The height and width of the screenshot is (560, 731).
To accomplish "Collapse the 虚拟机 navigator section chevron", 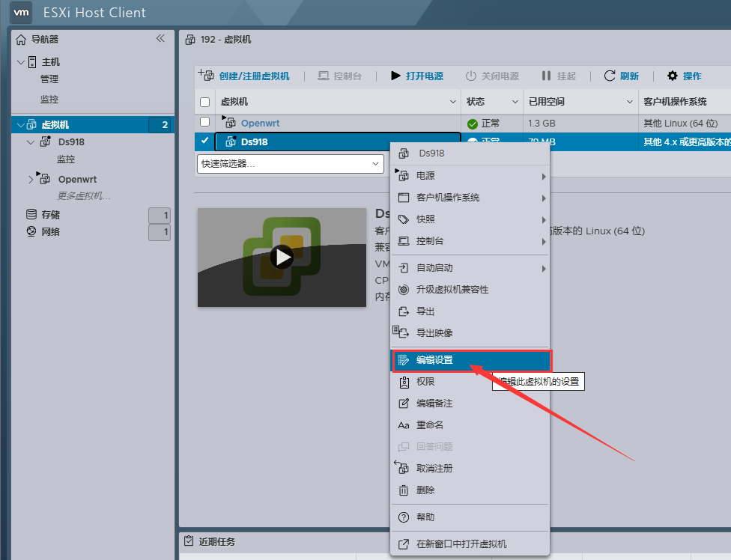I will [x=20, y=125].
